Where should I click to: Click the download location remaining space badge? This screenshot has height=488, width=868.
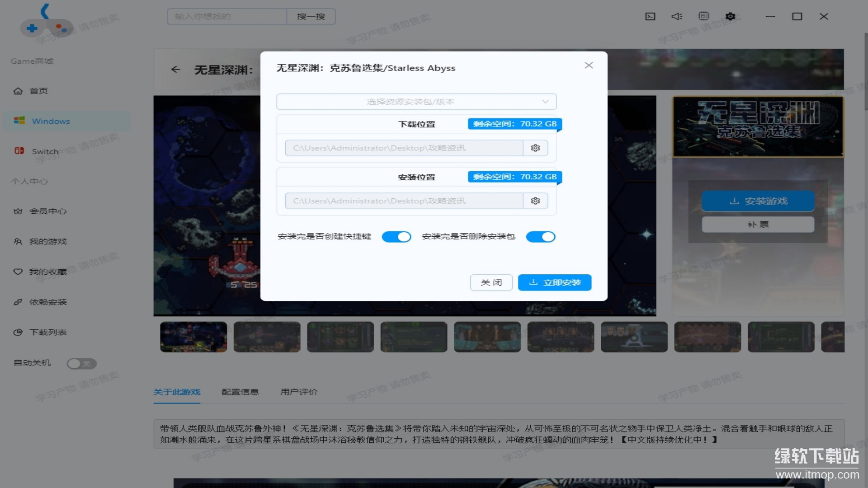515,124
